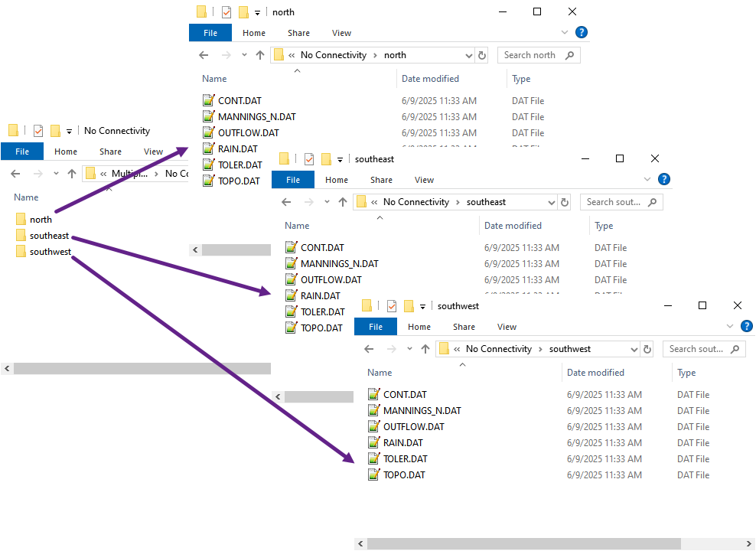Switch to View tab in southwest window

pyautogui.click(x=507, y=327)
